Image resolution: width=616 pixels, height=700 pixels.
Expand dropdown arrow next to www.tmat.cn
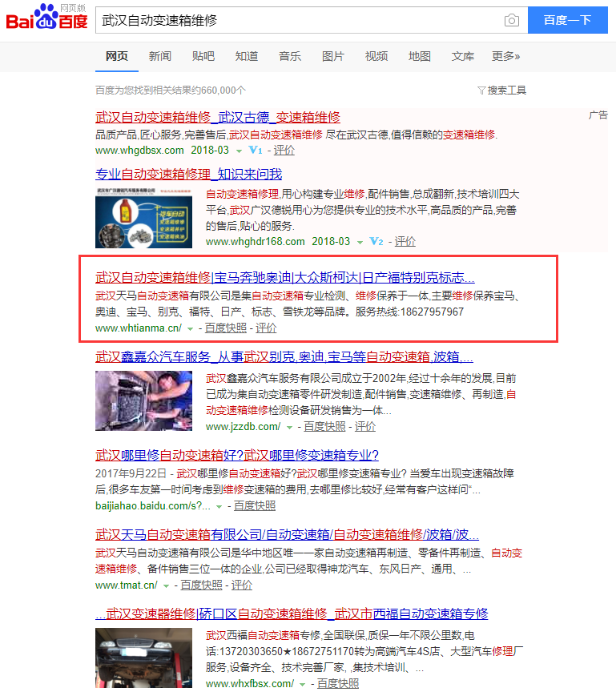pos(166,585)
